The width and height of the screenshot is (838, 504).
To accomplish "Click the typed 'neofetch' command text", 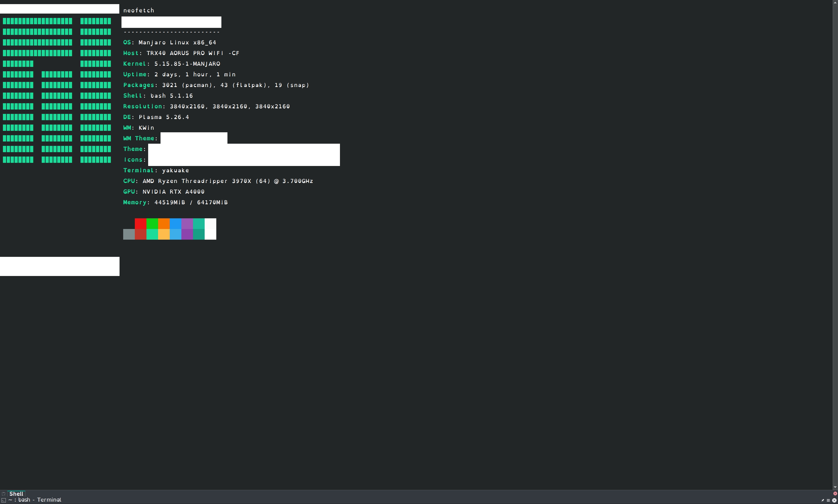I will pos(139,10).
